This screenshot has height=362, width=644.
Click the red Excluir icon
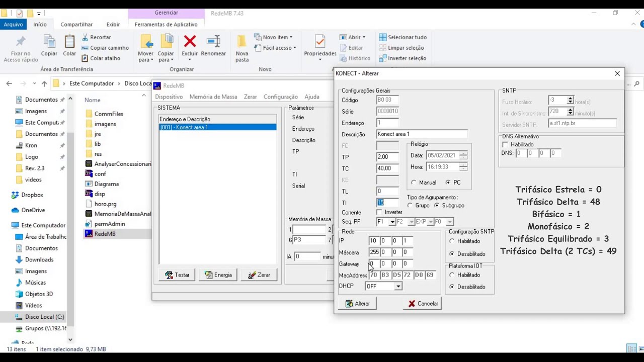[190, 41]
